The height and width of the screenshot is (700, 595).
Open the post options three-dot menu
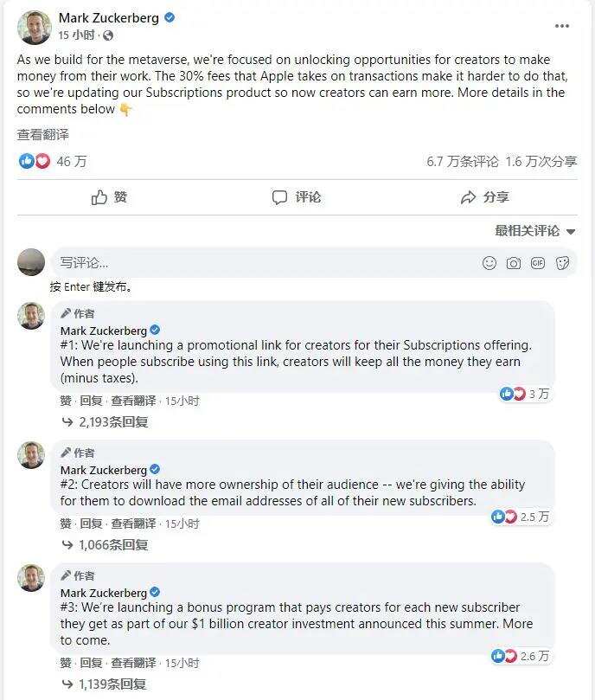562,26
